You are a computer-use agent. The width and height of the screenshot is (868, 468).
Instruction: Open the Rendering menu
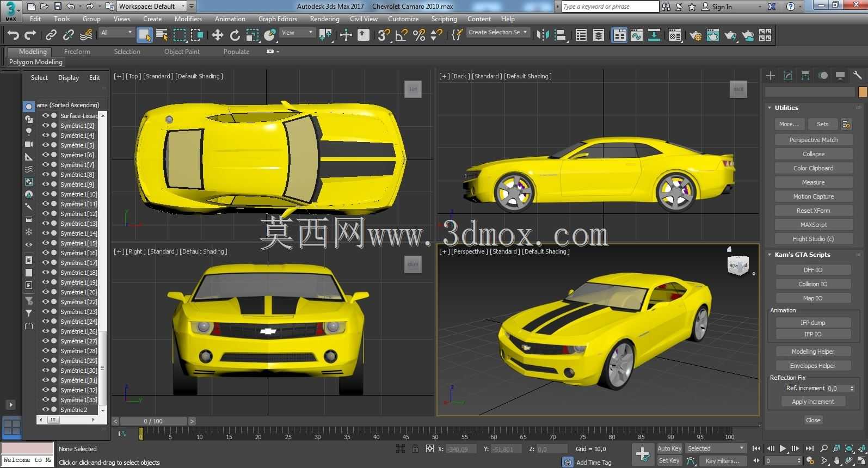pos(324,19)
